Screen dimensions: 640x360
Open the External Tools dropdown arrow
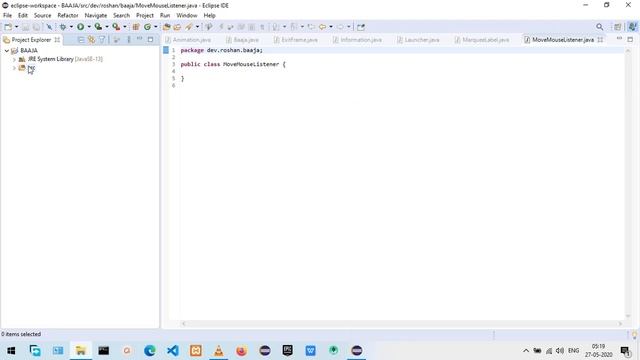(125, 27)
